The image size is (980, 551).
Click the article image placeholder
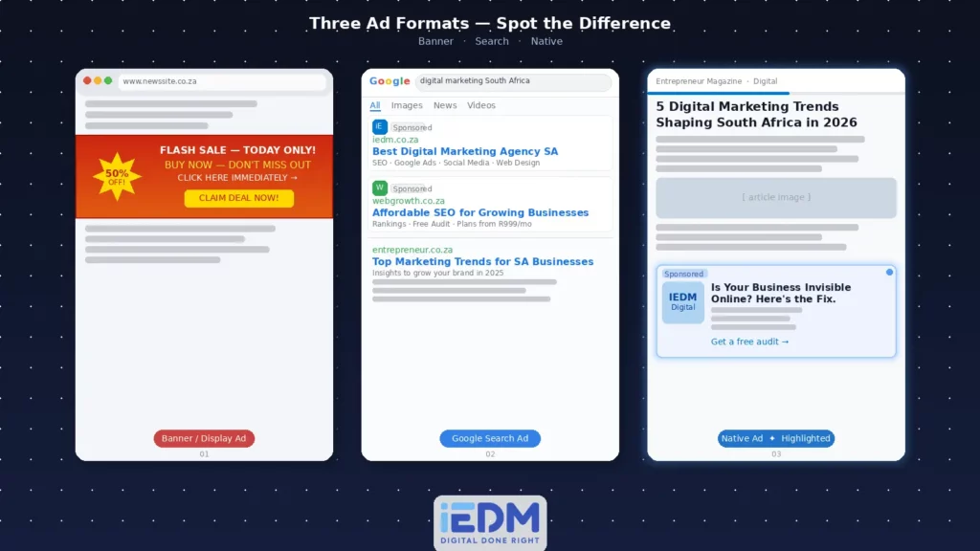click(x=776, y=197)
